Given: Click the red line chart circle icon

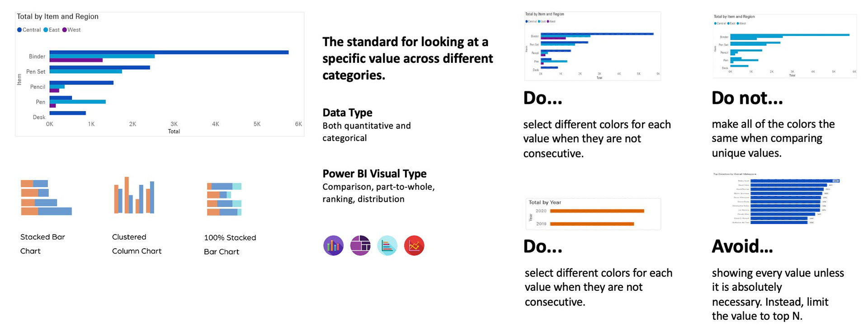Looking at the screenshot, I should pos(414,246).
